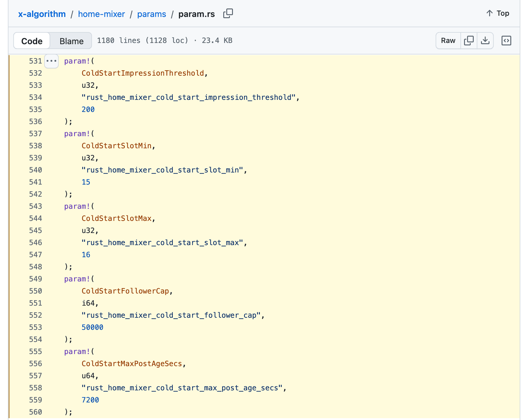Switch to the Blame tab
This screenshot has width=530, height=420.
[71, 41]
